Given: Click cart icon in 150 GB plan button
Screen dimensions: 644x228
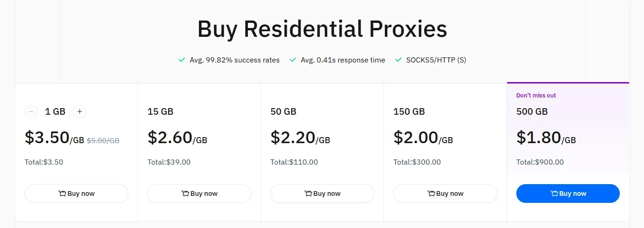Looking at the screenshot, I should [x=431, y=193].
